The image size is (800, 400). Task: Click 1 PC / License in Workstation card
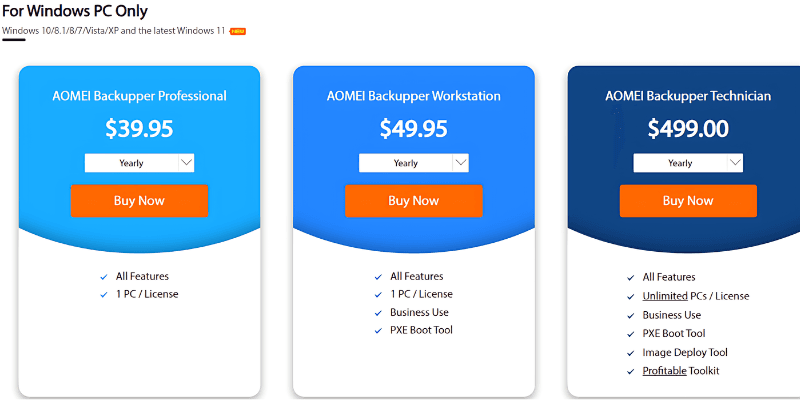click(421, 294)
